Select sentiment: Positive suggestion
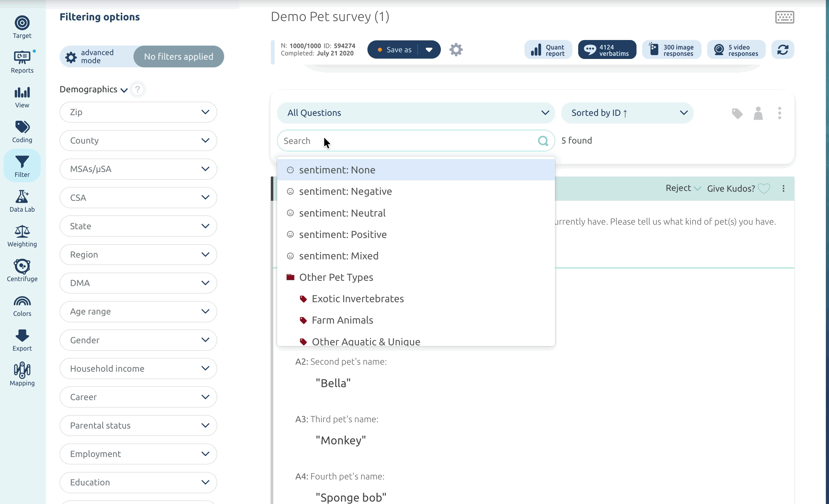829x504 pixels. 416,234
